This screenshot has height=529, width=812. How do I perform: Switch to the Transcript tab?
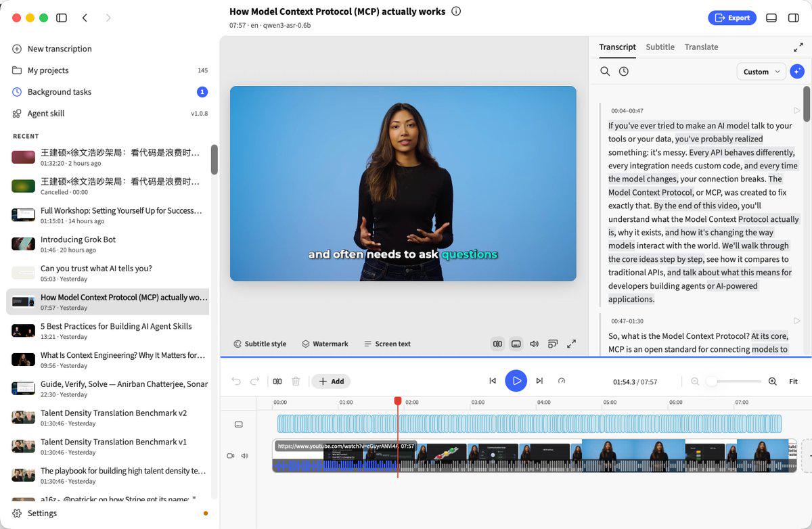617,47
